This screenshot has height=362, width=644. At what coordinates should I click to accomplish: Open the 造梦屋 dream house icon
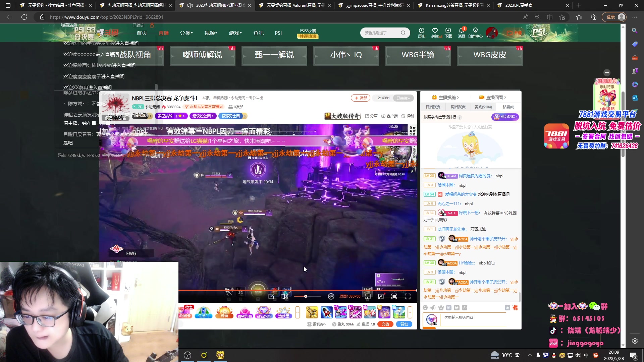tap(284, 312)
